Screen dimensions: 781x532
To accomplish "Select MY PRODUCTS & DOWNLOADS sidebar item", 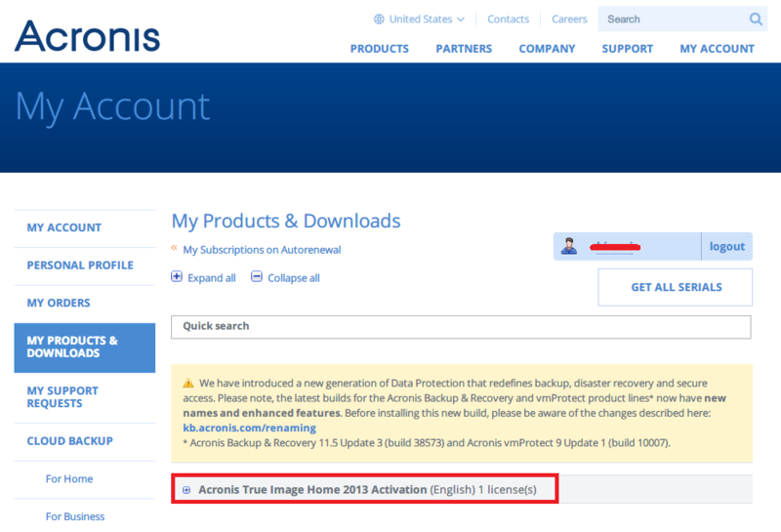I will click(x=85, y=348).
